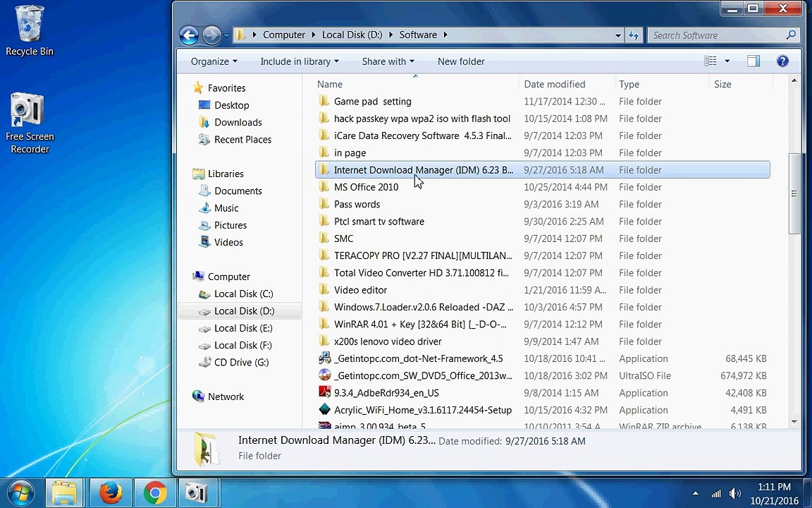Click the Favorites star icon
812x508 pixels.
tap(198, 87)
